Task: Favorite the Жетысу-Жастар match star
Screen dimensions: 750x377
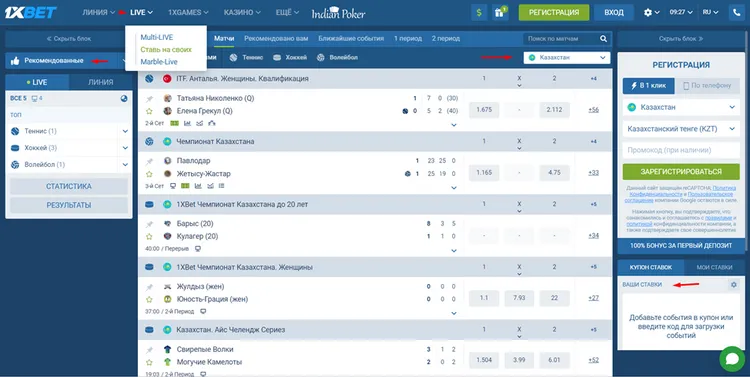Action: [149, 174]
